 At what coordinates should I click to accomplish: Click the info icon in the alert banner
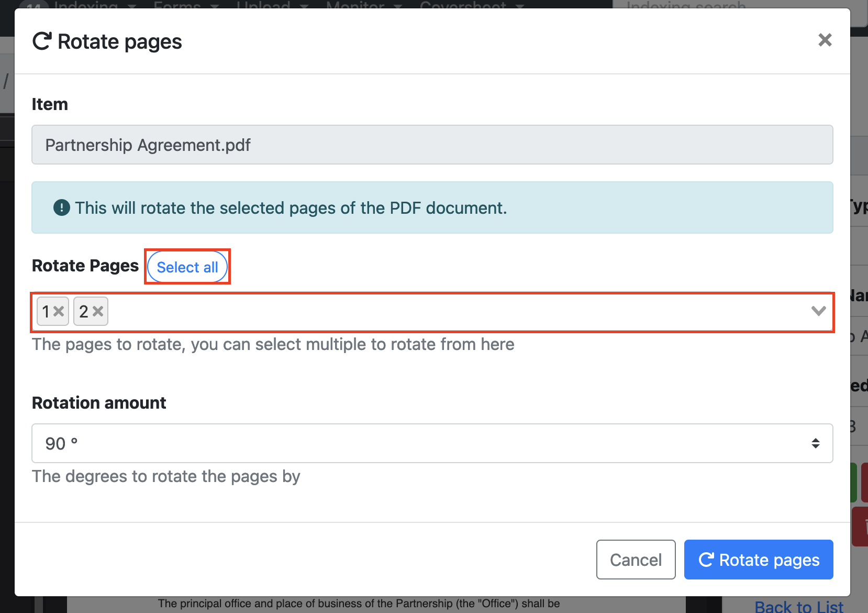62,208
